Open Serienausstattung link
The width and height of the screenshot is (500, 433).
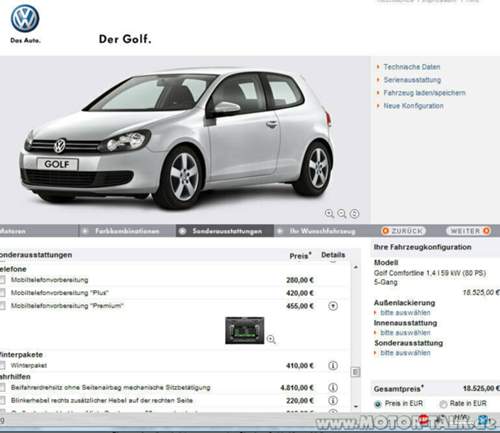tap(412, 80)
